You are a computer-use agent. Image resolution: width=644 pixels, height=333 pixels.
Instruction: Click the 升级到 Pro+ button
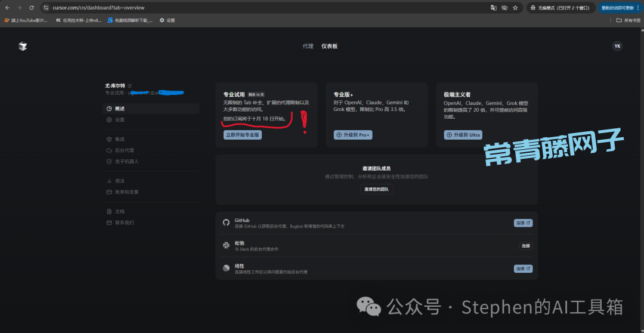tap(353, 135)
